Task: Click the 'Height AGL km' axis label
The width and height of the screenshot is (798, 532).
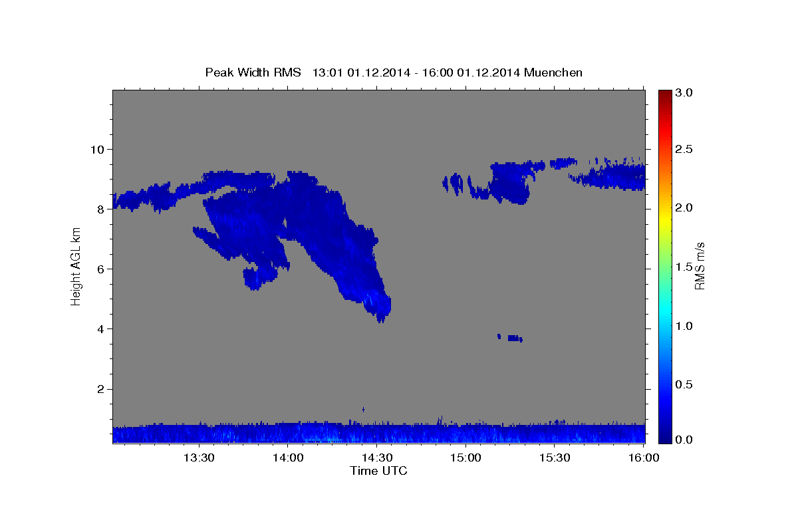Action: 76,267
